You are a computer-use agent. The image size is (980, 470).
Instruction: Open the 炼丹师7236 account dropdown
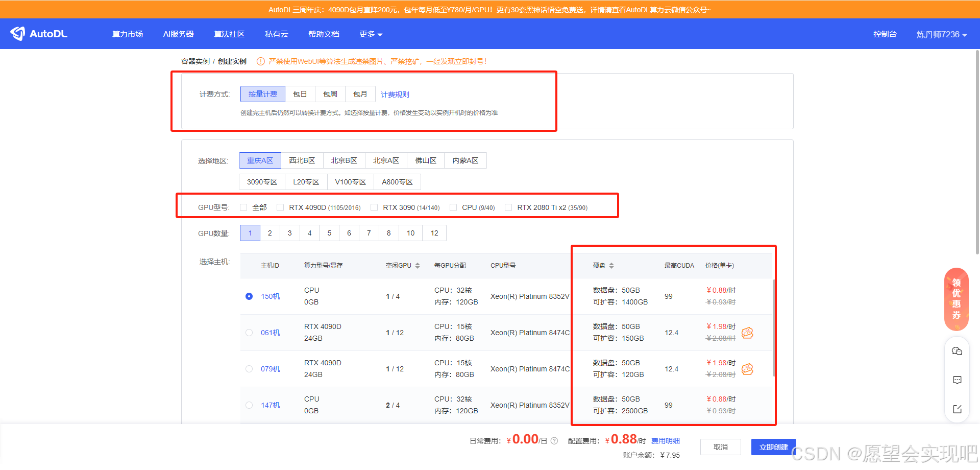pos(942,34)
